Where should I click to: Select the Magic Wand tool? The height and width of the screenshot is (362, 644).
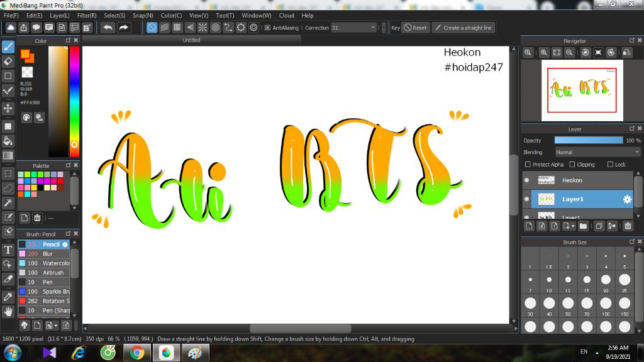(x=8, y=203)
